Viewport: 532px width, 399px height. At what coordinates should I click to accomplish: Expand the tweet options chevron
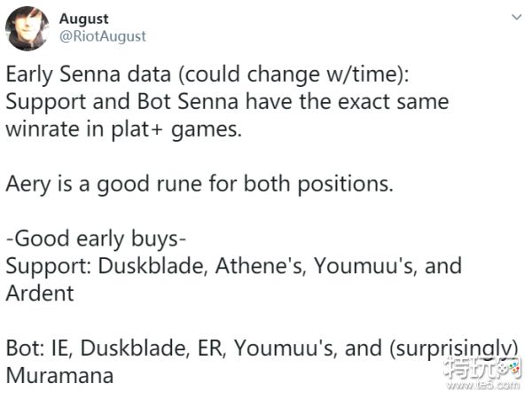point(517,17)
